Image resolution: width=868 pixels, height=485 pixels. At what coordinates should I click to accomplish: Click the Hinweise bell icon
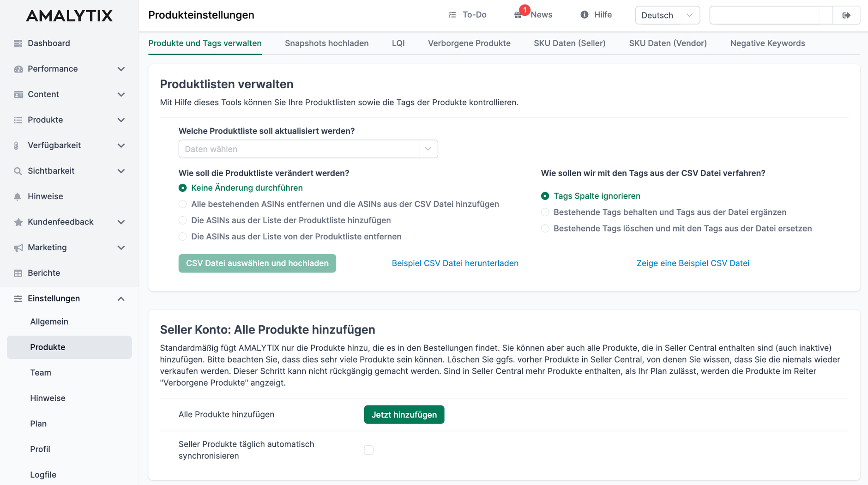point(18,196)
